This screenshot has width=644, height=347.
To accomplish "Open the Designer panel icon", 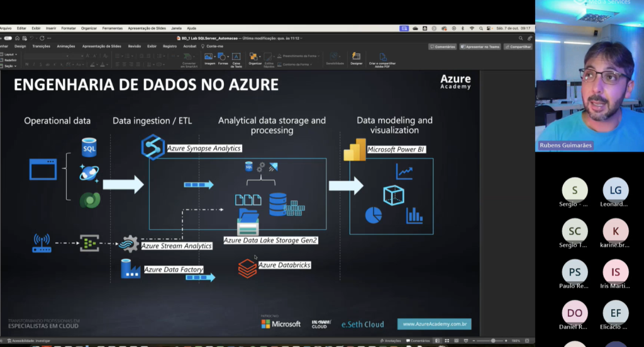I will point(357,57).
